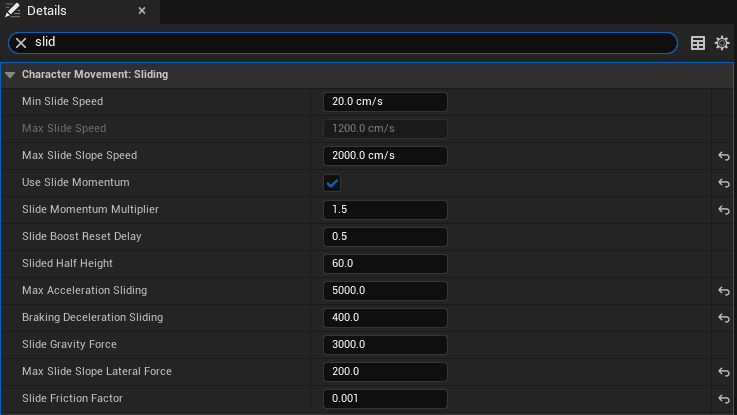Reset Max Slide Slope Speed to default
The height and width of the screenshot is (415, 737).
point(724,156)
